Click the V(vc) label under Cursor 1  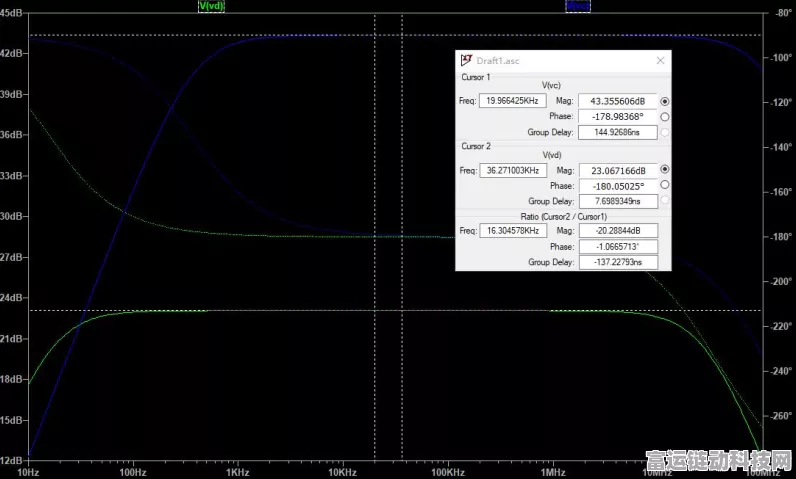(x=551, y=86)
